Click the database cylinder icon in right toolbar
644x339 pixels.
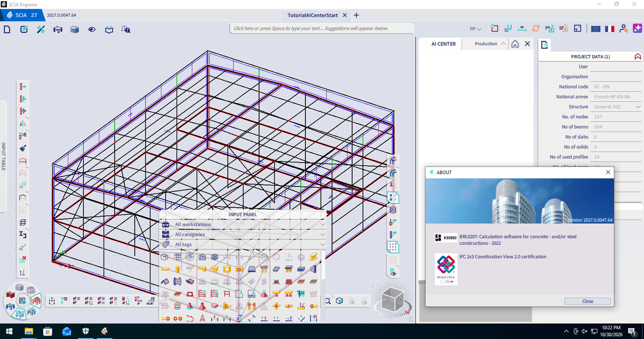coord(393,210)
